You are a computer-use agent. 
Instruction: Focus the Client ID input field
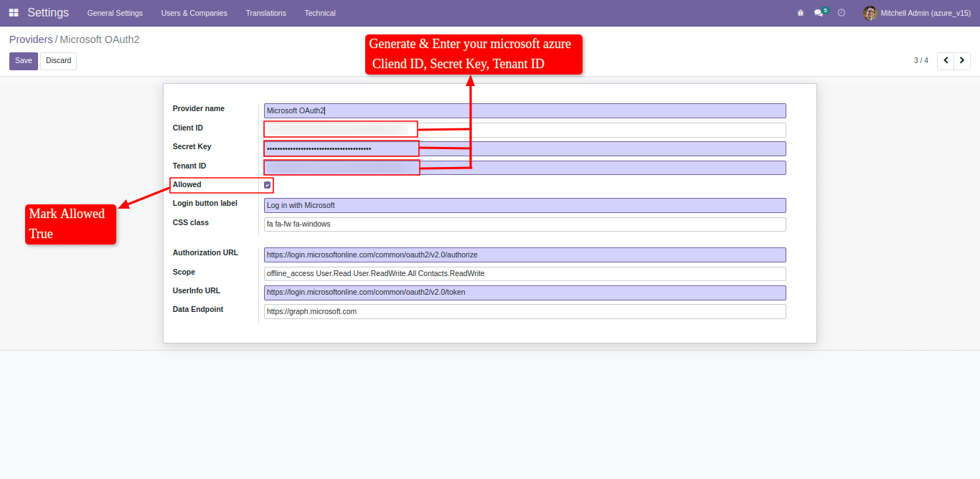[x=525, y=130]
